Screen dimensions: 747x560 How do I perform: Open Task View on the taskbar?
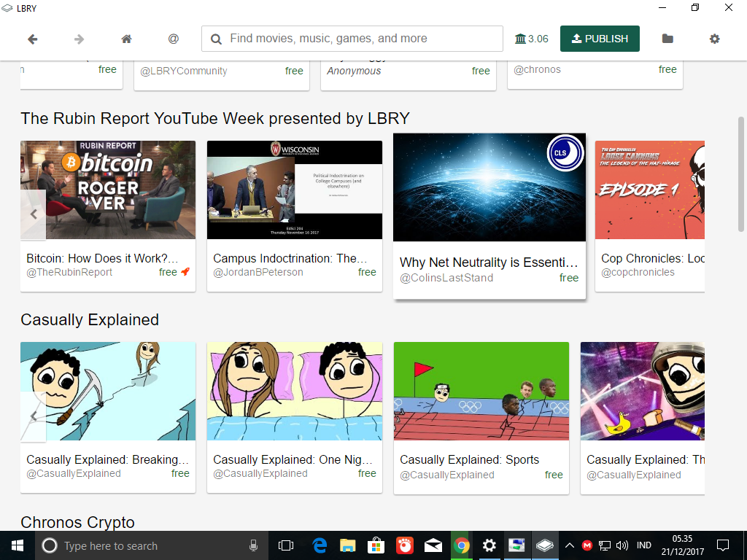tap(286, 545)
